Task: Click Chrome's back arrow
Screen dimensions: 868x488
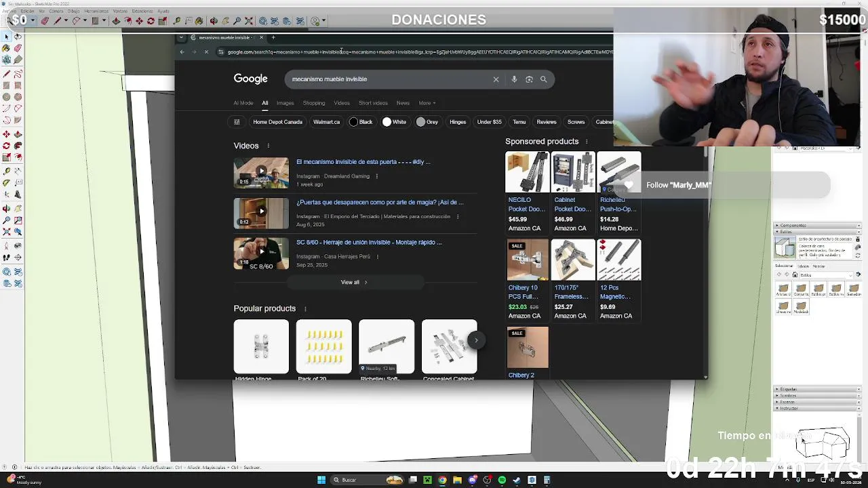Action: (x=182, y=52)
